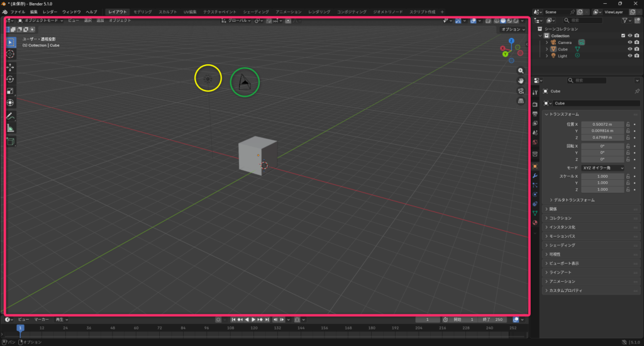
Task: Switch to orthographic view using the grid icon
Action: (521, 101)
